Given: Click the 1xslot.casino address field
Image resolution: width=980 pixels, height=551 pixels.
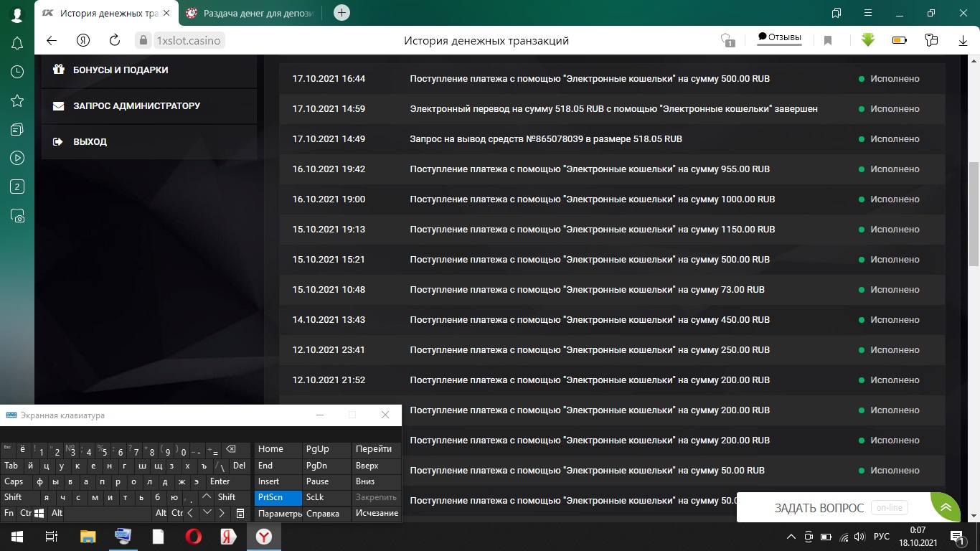Looking at the screenshot, I should (189, 41).
